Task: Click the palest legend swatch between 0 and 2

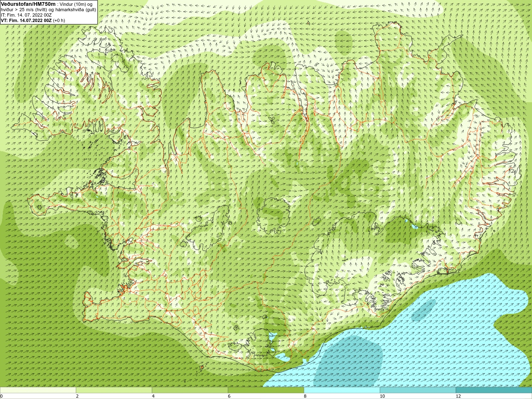Action: (x=38, y=390)
